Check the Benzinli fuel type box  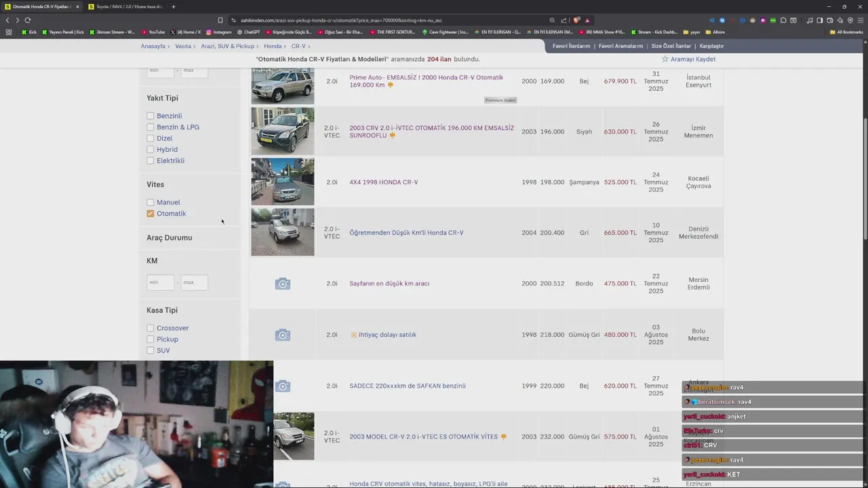[151, 116]
